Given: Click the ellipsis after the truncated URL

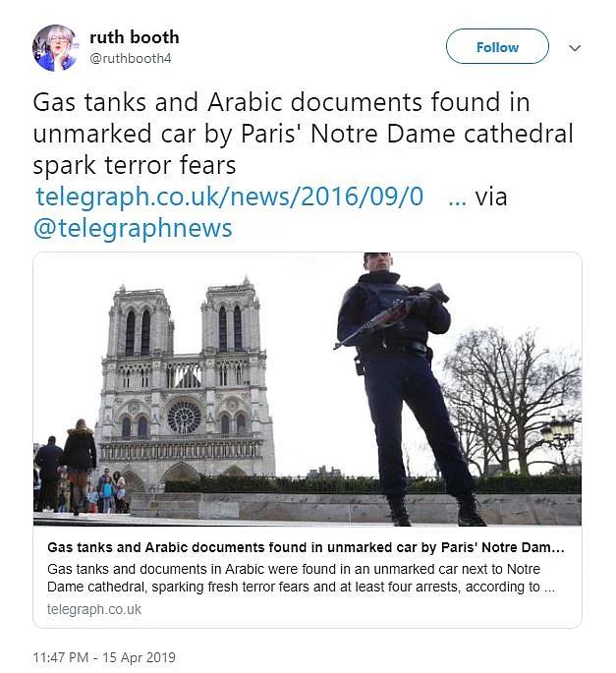Looking at the screenshot, I should click(456, 196).
